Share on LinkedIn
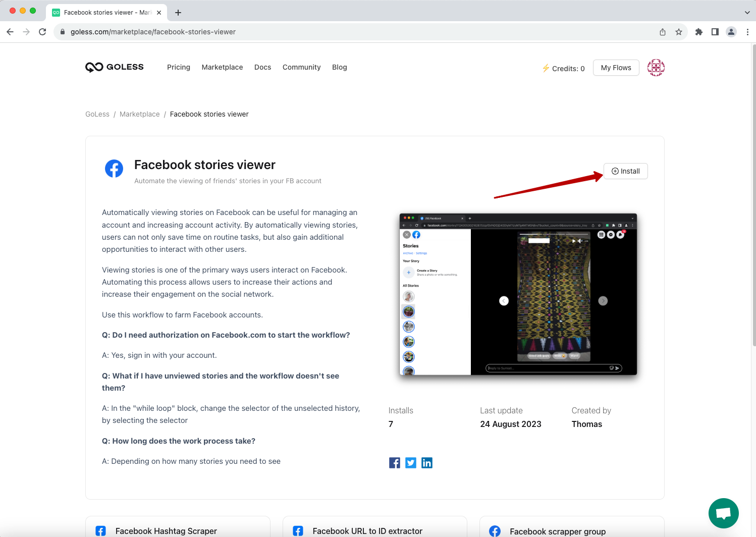The height and width of the screenshot is (537, 756). [x=427, y=463]
